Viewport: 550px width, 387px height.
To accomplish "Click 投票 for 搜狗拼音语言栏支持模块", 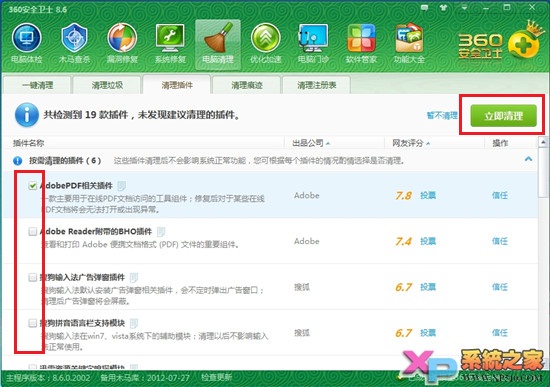I will 428,333.
